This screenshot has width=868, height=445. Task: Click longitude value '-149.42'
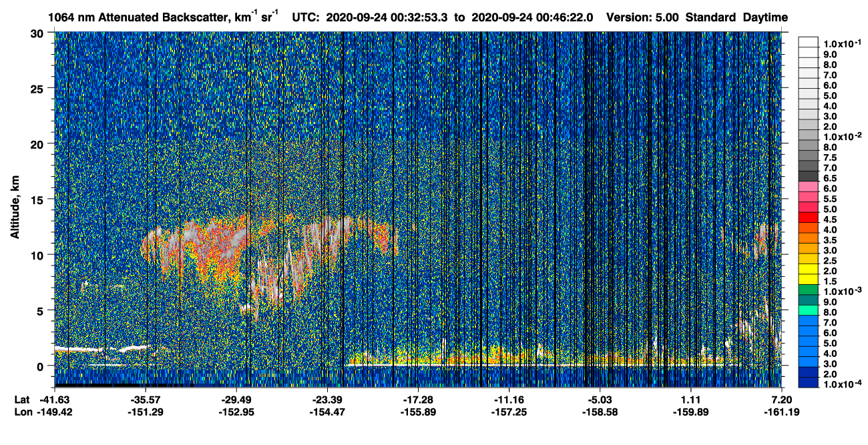coord(54,412)
